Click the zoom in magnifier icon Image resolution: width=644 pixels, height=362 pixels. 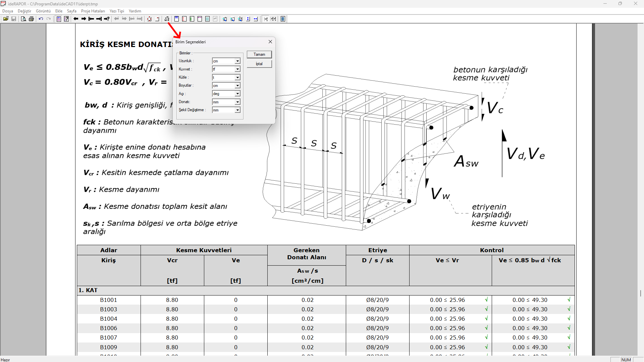pos(225,19)
